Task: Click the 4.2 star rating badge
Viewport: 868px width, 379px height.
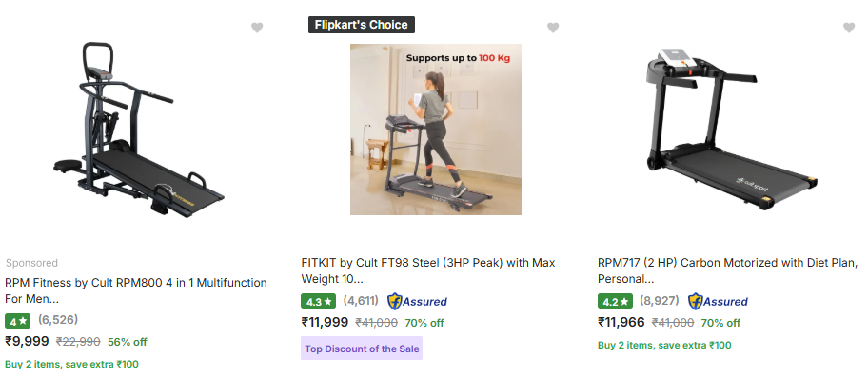Action: (x=615, y=302)
